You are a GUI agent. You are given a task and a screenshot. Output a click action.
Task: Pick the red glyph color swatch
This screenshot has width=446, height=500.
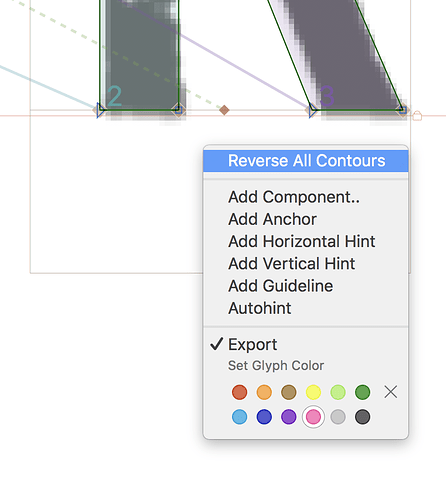coord(240,392)
